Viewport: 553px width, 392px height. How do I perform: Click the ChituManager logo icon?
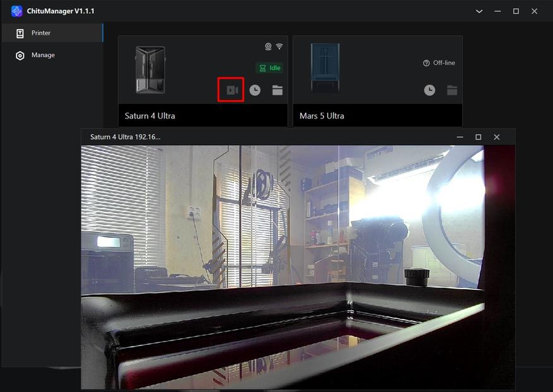(x=16, y=11)
